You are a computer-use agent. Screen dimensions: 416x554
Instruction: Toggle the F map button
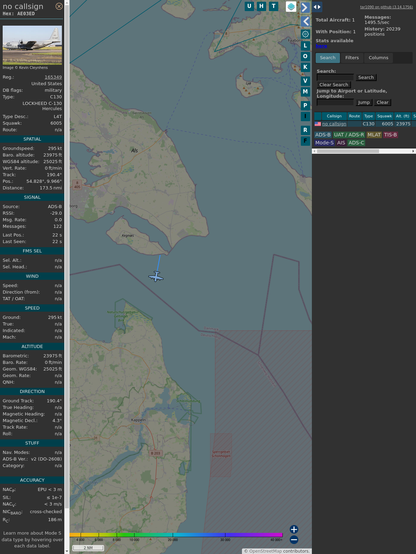click(305, 141)
